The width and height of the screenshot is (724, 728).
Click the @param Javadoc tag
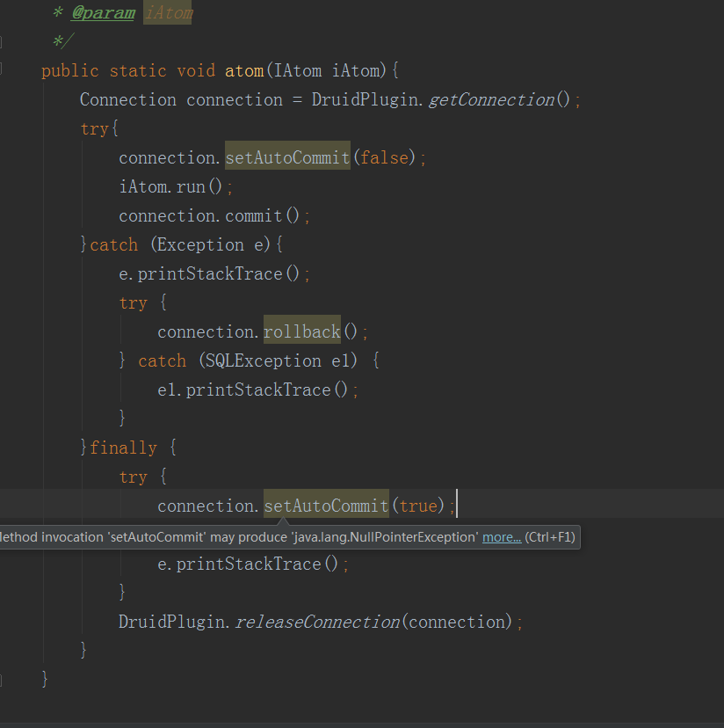coord(104,12)
